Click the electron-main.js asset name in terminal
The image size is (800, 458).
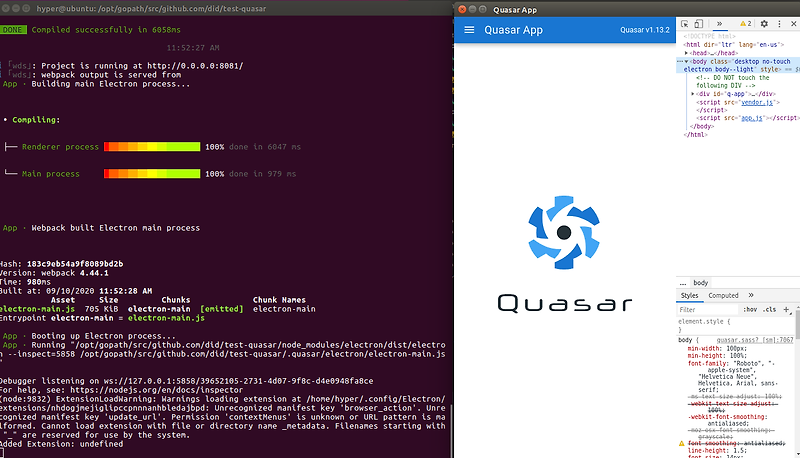pos(37,309)
